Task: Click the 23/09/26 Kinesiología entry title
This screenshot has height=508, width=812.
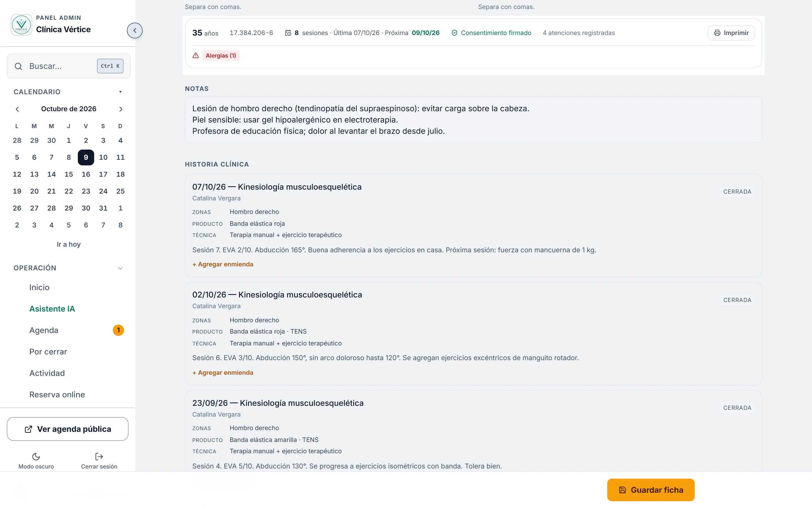Action: point(278,403)
